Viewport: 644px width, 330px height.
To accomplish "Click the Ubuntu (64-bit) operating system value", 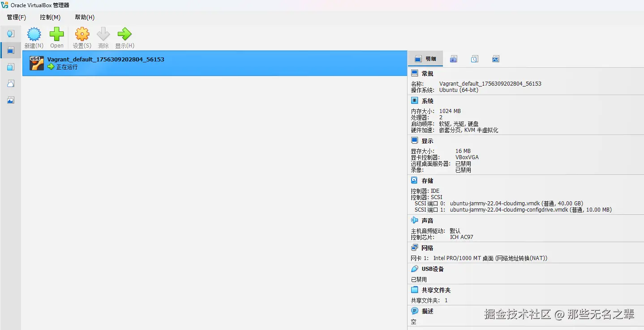I will tap(459, 90).
